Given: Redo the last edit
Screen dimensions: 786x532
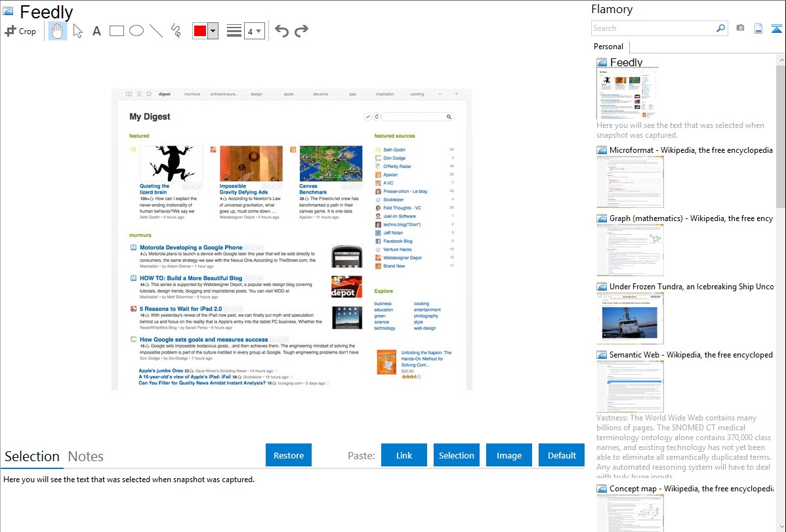Looking at the screenshot, I should [301, 31].
